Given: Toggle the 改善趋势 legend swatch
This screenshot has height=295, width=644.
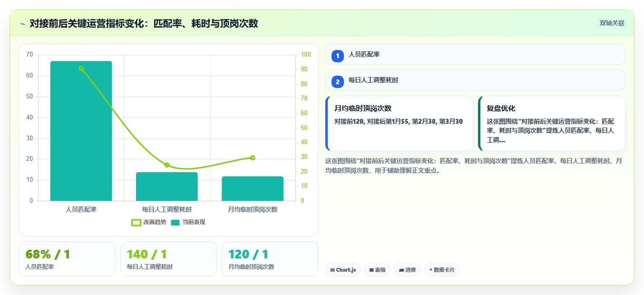Looking at the screenshot, I should pos(136,222).
